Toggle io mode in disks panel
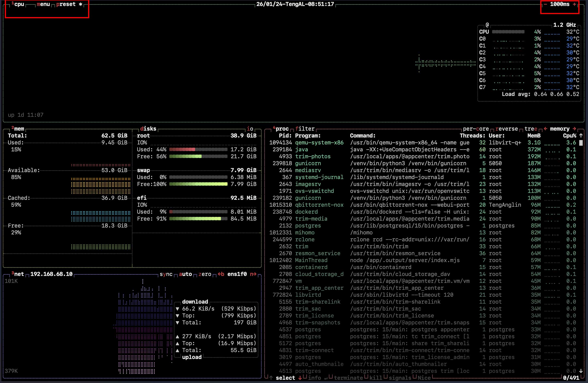This screenshot has height=383, width=588. 250,129
